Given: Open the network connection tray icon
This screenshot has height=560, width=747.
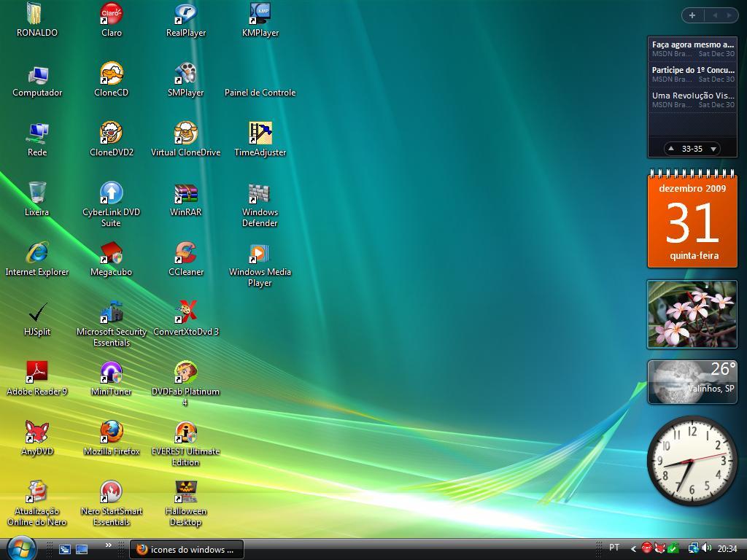Looking at the screenshot, I should pyautogui.click(x=693, y=548).
